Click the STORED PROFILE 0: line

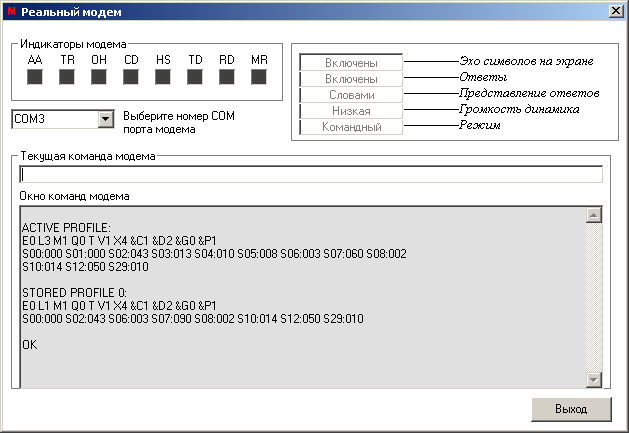74,293
